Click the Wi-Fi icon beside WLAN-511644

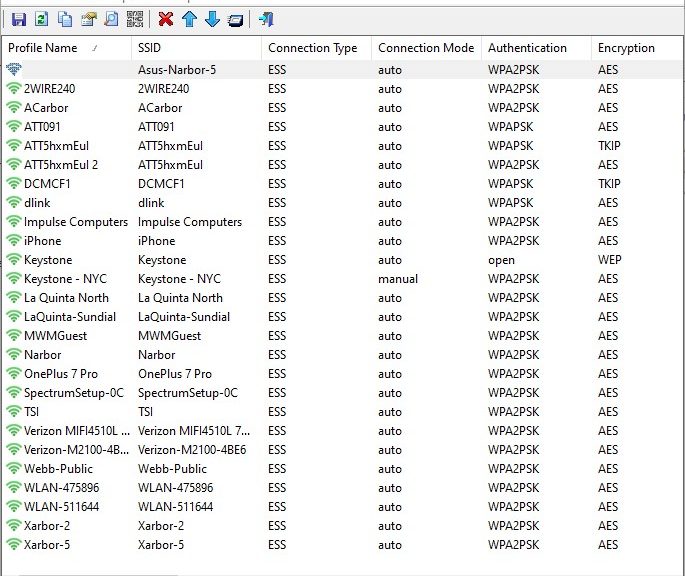[14, 507]
